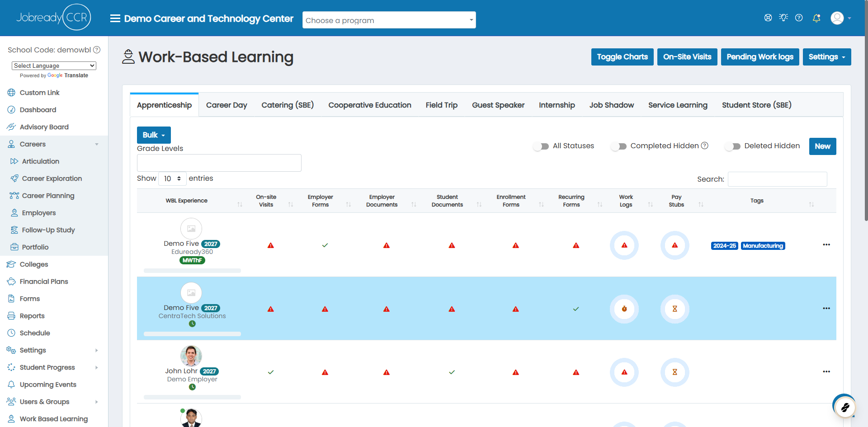Toggle the All Statuses switch
The height and width of the screenshot is (427, 868).
541,146
